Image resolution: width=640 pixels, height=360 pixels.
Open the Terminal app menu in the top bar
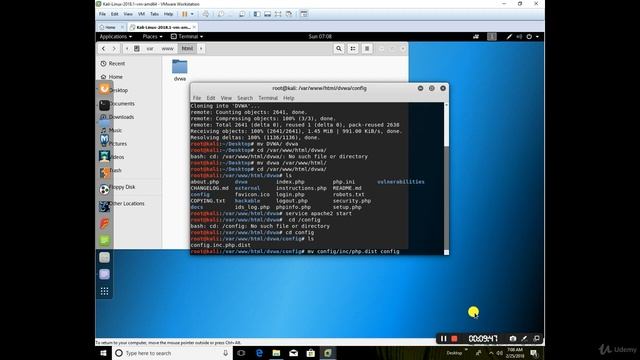(x=187, y=37)
